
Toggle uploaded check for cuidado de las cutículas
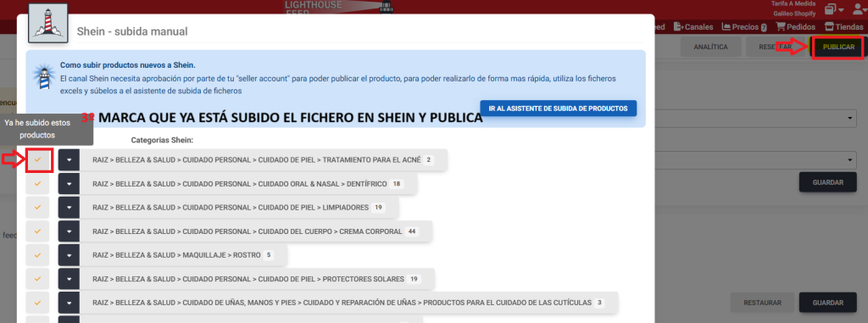(x=37, y=303)
